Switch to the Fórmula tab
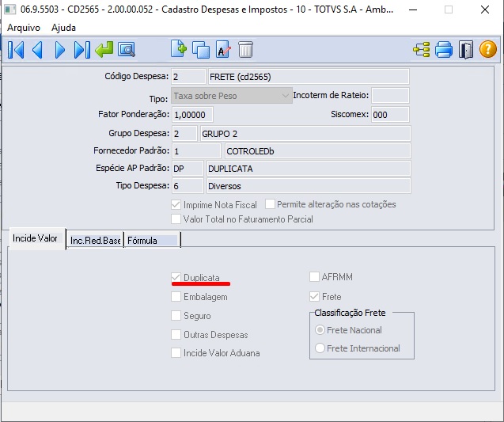 pyautogui.click(x=152, y=240)
